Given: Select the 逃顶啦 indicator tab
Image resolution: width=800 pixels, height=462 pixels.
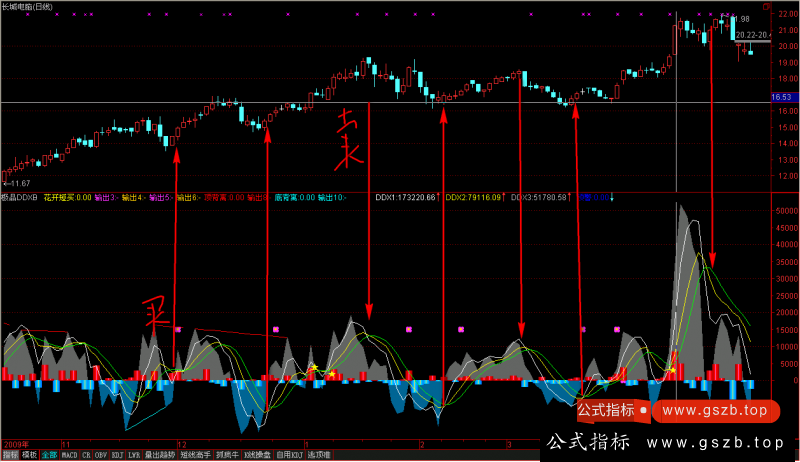Looking at the screenshot, I should (x=313, y=455).
